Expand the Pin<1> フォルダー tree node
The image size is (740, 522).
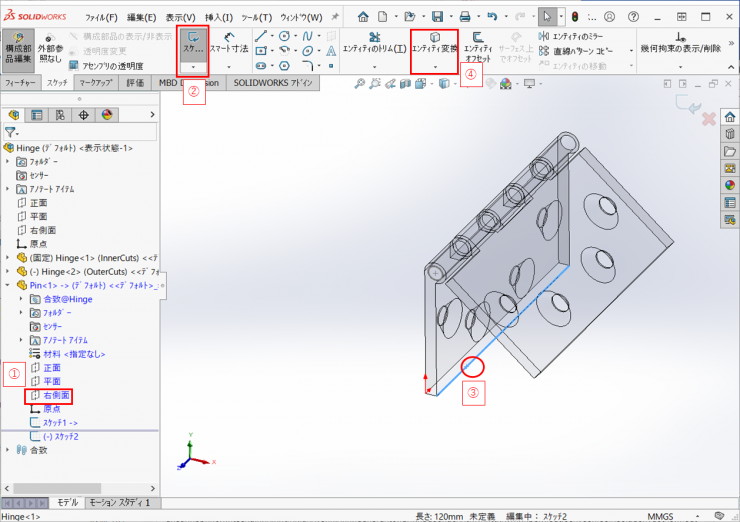[x=21, y=313]
